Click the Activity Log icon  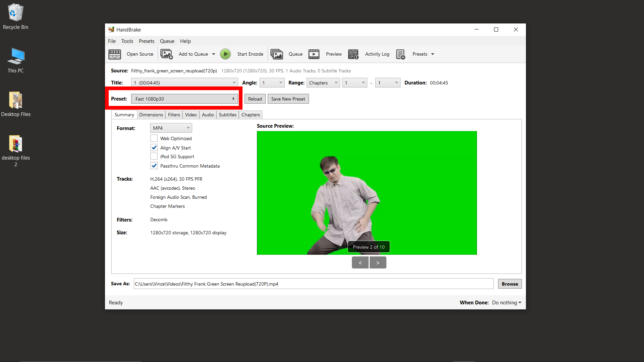pos(354,54)
